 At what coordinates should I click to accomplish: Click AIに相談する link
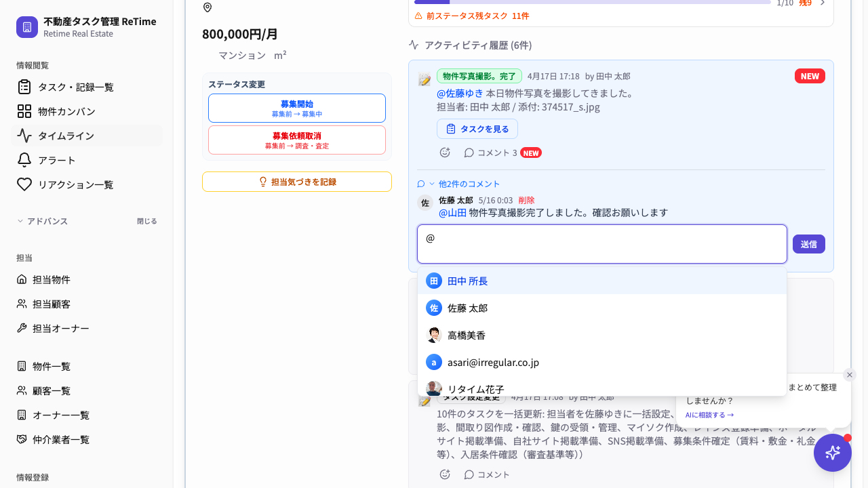click(709, 415)
